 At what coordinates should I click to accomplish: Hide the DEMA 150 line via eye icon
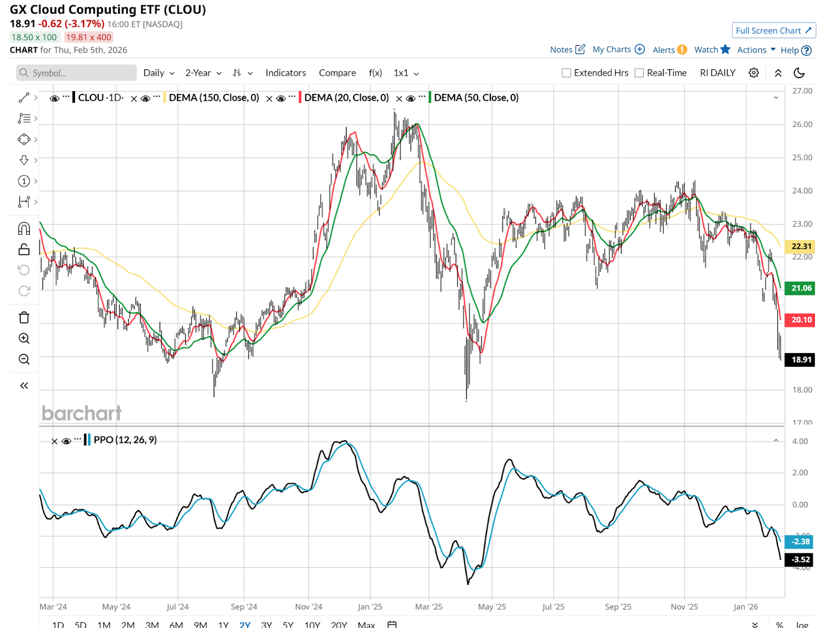145,98
